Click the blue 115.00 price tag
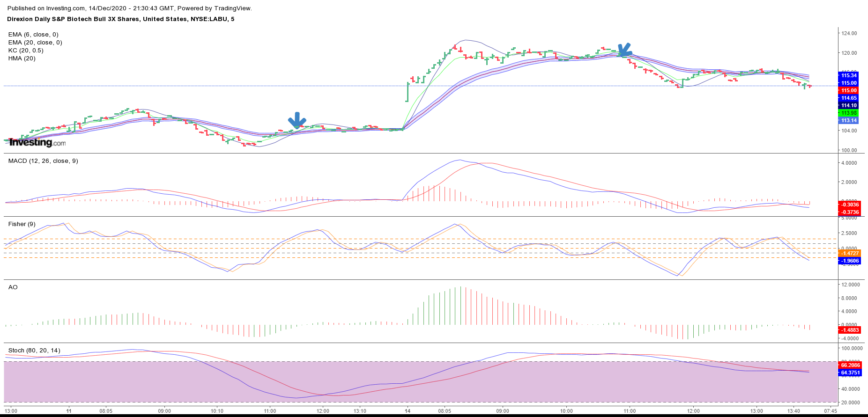868x417 pixels. pos(849,83)
